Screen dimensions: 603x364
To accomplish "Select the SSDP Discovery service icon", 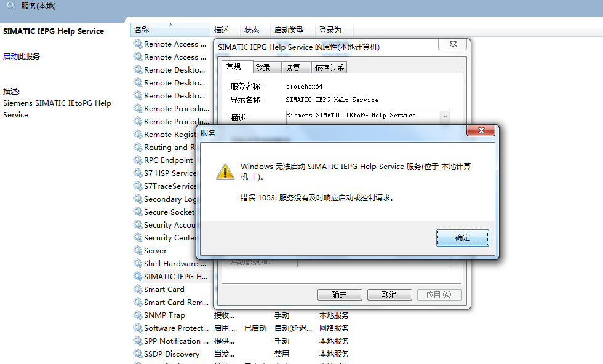I will [x=138, y=354].
